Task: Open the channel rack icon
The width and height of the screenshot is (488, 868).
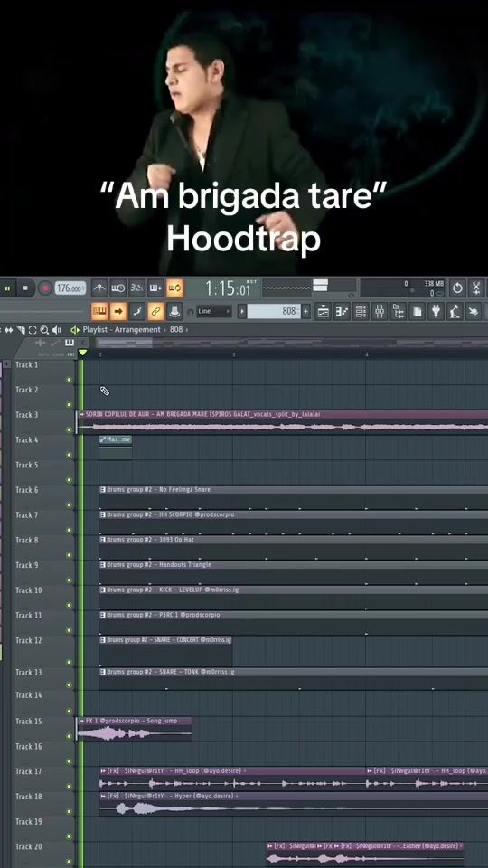Action: (x=361, y=312)
